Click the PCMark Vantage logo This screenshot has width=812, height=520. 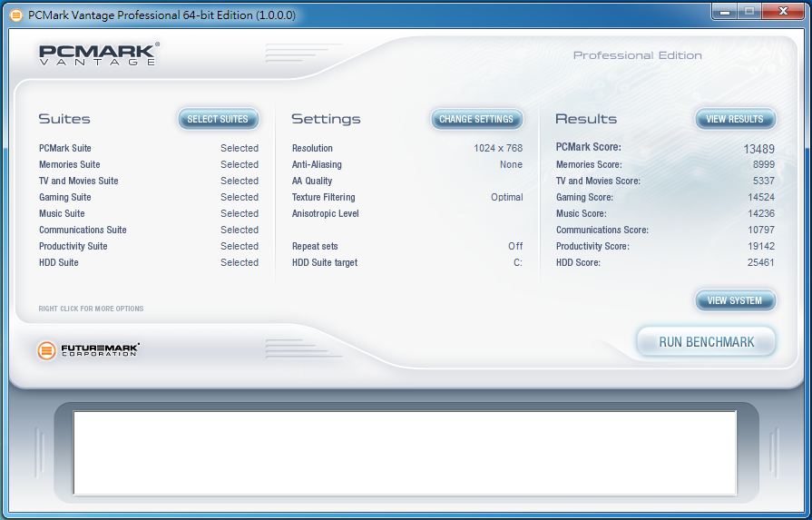(x=98, y=54)
